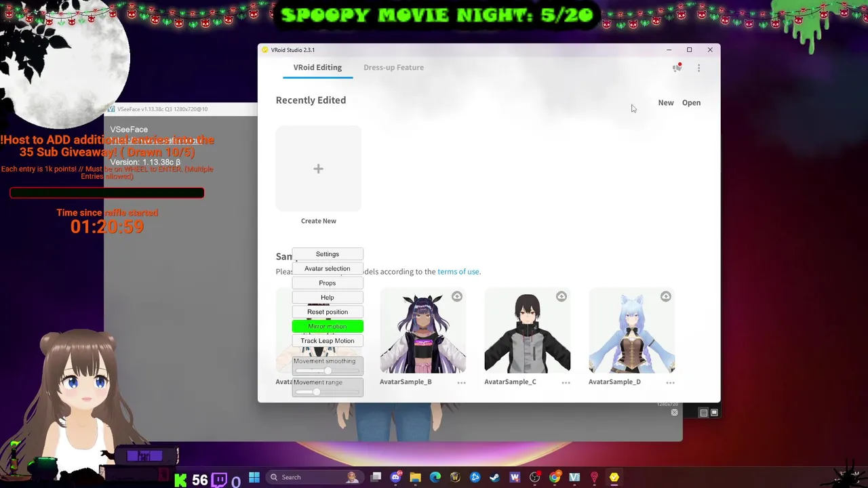Click the crossed-box icon in VSeeFace corner
The width and height of the screenshot is (868, 488).
tap(674, 413)
